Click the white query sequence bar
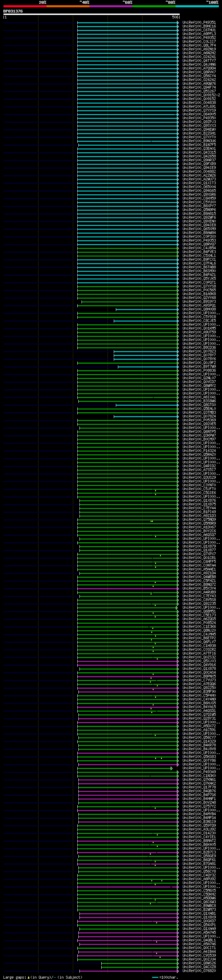 pos(92,14)
